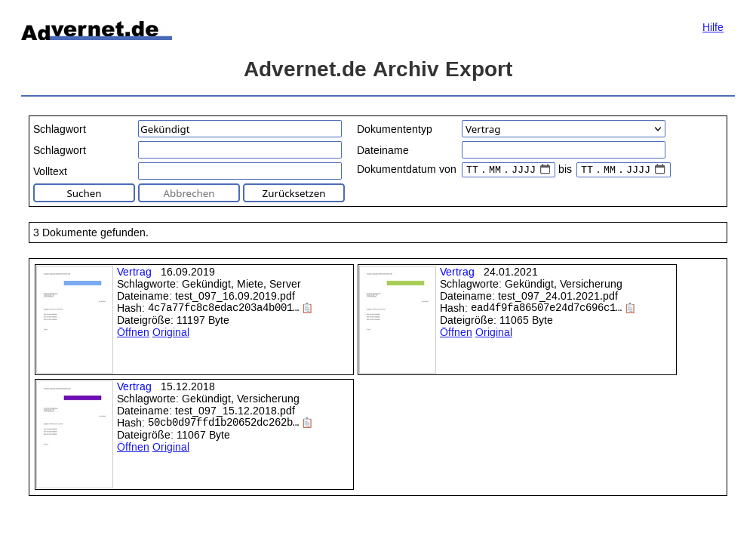Open the 16.09.2019 contract via Öffnen
The width and height of the screenshot is (756, 545).
[133, 332]
